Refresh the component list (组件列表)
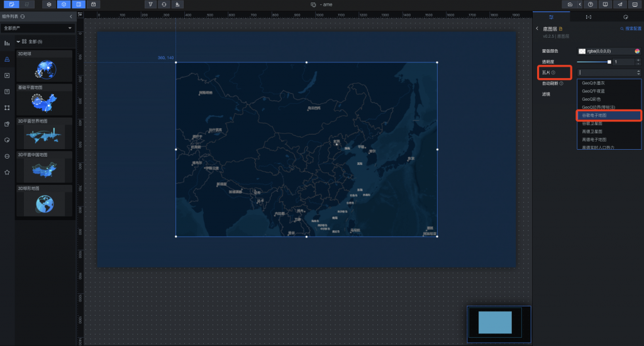The height and width of the screenshot is (346, 644). pyautogui.click(x=23, y=16)
